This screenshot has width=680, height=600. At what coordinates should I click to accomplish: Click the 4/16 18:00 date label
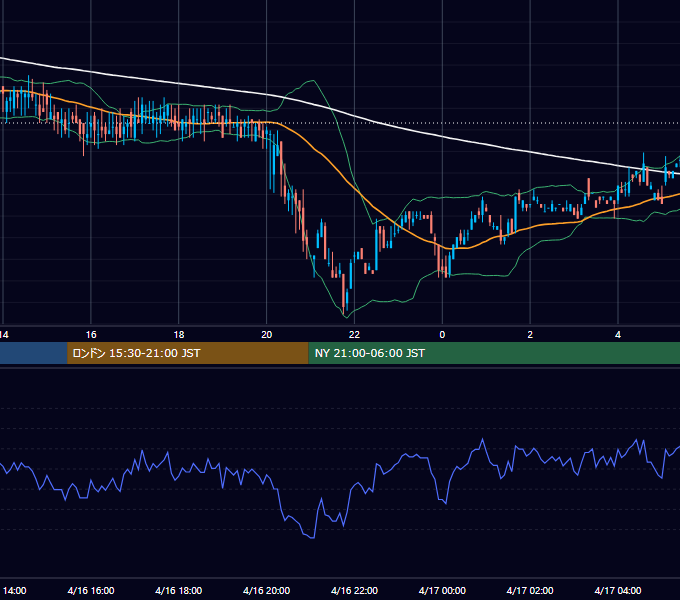(x=179, y=590)
